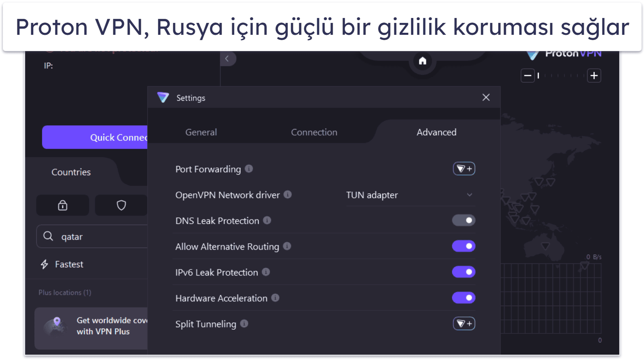Image resolution: width=644 pixels, height=360 pixels.
Task: Open the Countries tab in sidebar
Action: 71,172
